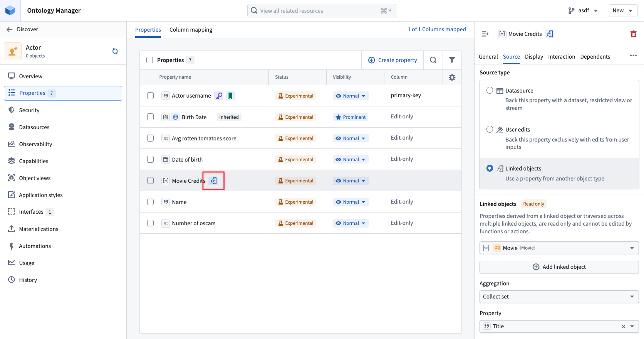Check the Birth Date row checkbox

pyautogui.click(x=151, y=117)
